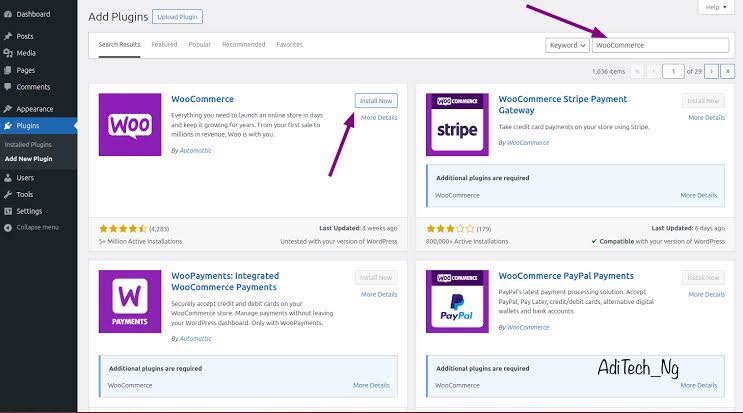Click the plugin search input field
Screen dimensions: 743x413
pos(660,45)
